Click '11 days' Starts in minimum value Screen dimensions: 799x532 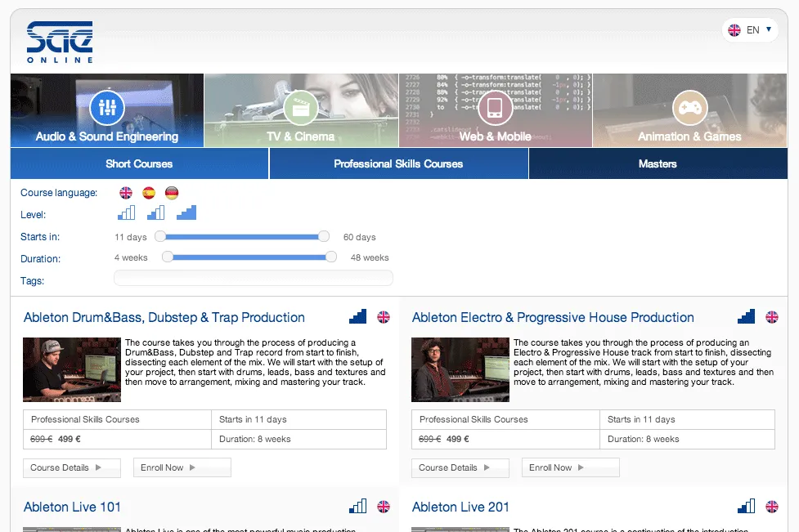coord(131,237)
